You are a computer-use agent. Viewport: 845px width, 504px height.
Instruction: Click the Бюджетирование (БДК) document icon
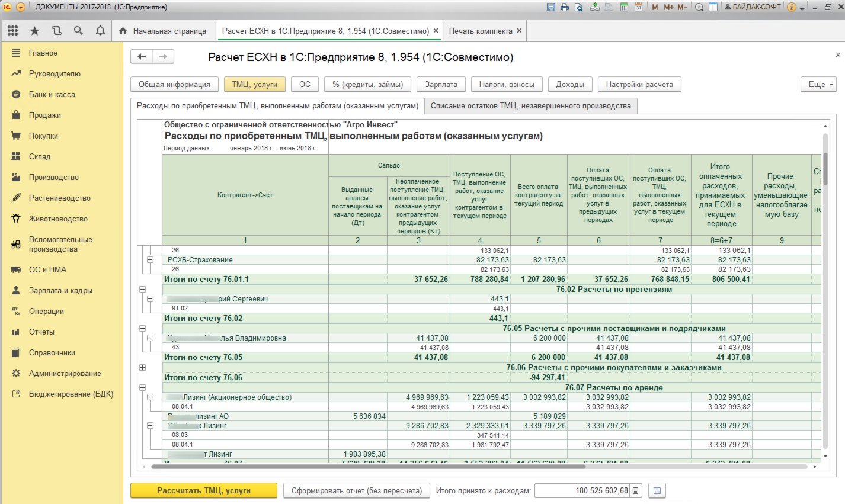coord(16,394)
